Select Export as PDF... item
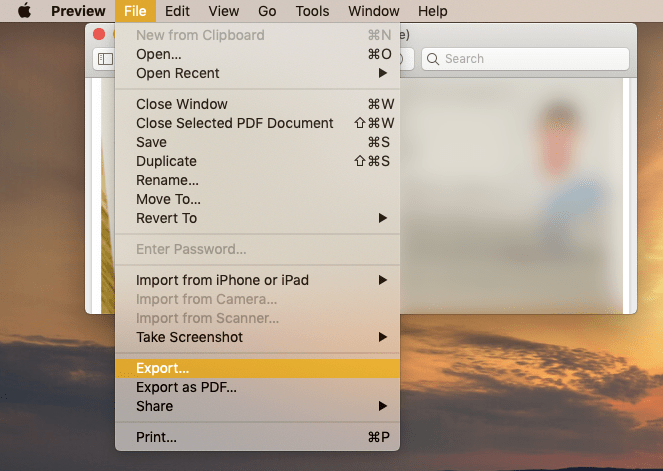This screenshot has width=663, height=471. tap(258, 387)
